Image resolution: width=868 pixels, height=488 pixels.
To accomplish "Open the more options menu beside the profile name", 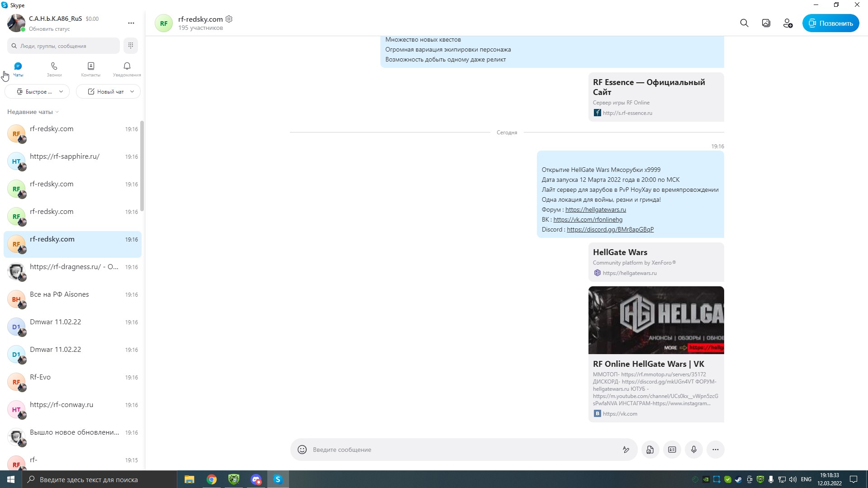I will 131,23.
